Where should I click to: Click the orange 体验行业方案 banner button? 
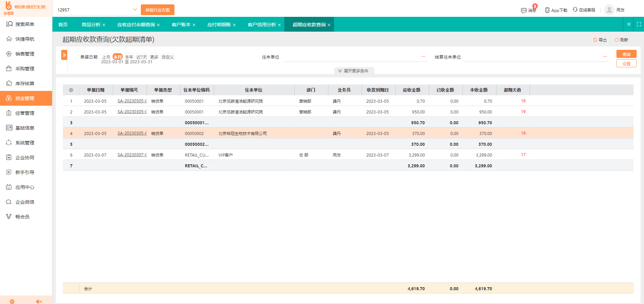click(157, 9)
